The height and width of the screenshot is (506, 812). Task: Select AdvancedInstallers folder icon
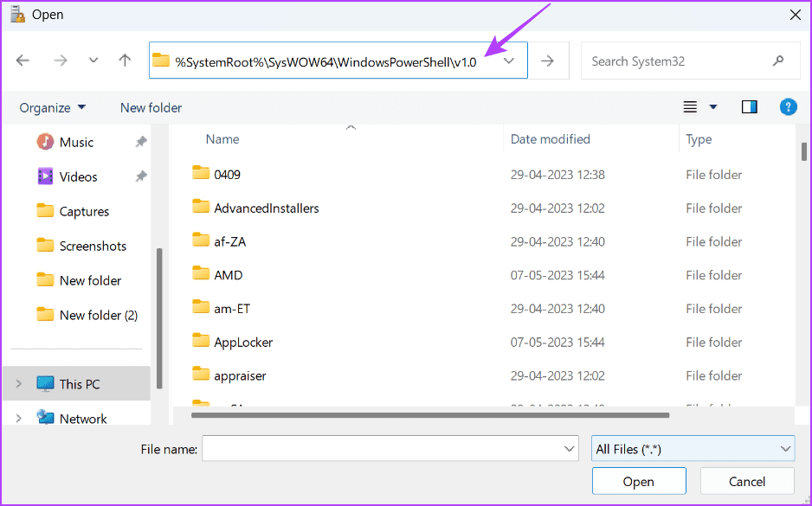pyautogui.click(x=201, y=207)
